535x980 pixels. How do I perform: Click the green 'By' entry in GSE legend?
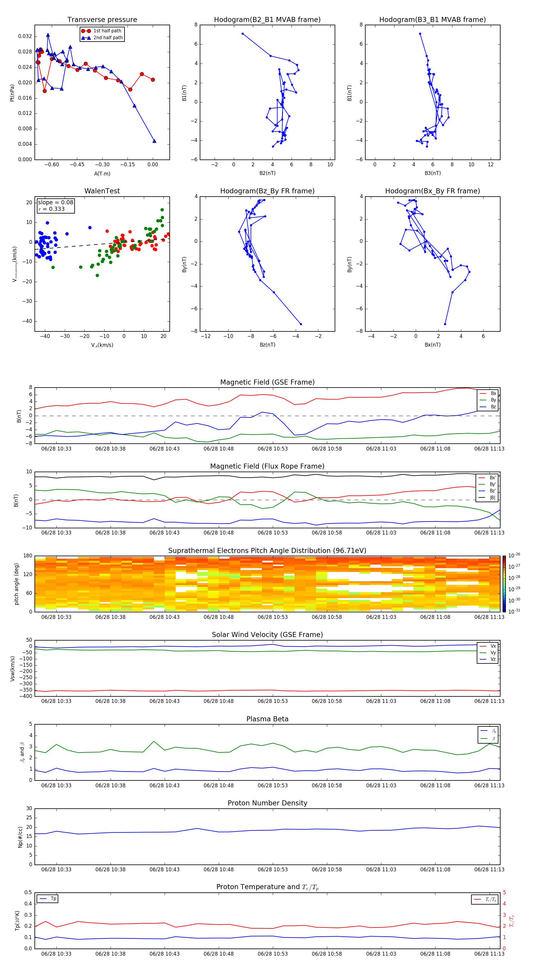pos(488,400)
